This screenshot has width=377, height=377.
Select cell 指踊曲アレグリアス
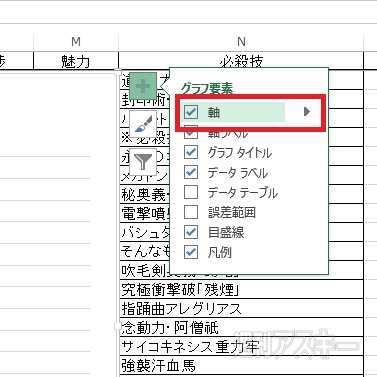(x=241, y=308)
